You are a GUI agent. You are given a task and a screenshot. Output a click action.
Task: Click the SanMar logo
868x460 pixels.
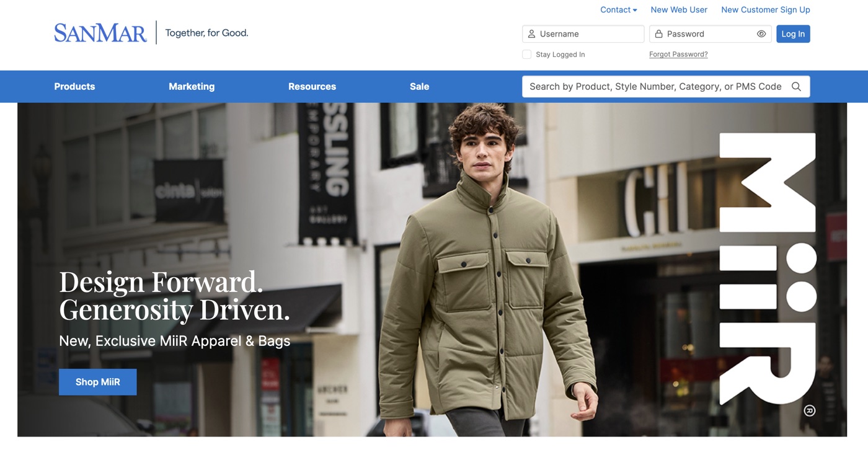[x=100, y=33]
